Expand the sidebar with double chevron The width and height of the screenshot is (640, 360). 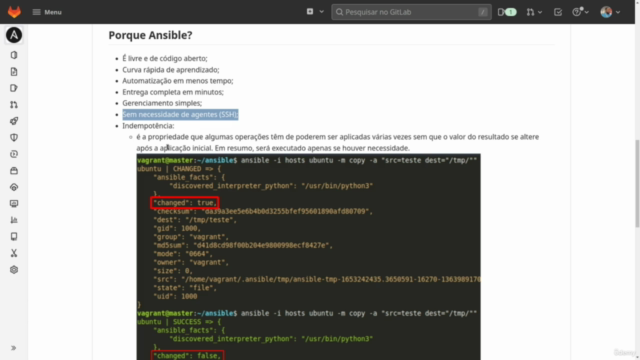click(x=13, y=348)
